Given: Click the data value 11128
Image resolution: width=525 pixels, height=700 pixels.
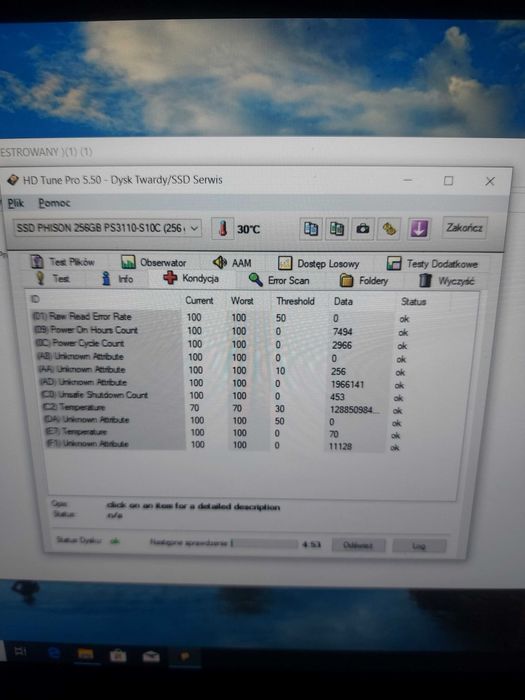Looking at the screenshot, I should point(340,446).
